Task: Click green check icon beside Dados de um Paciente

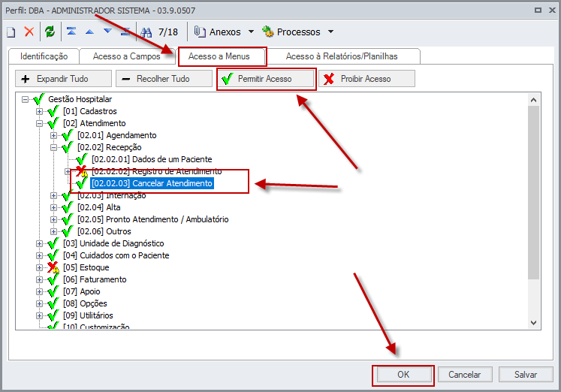Action: point(82,159)
